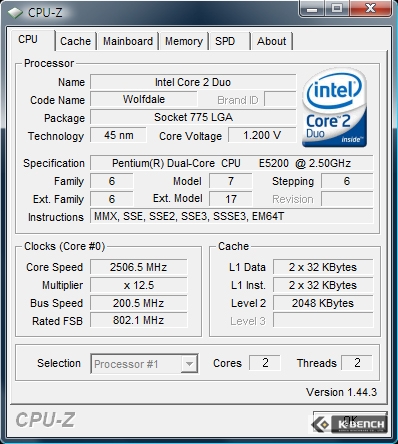This screenshot has width=398, height=444.
Task: Click the Code Name field showing Wolfdale
Action: [x=144, y=99]
